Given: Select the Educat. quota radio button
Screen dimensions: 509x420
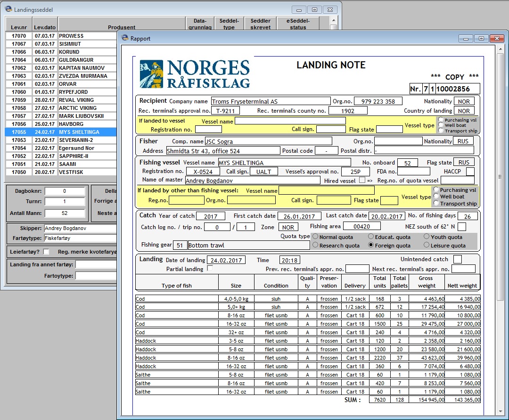Looking at the screenshot, I should 371,236.
